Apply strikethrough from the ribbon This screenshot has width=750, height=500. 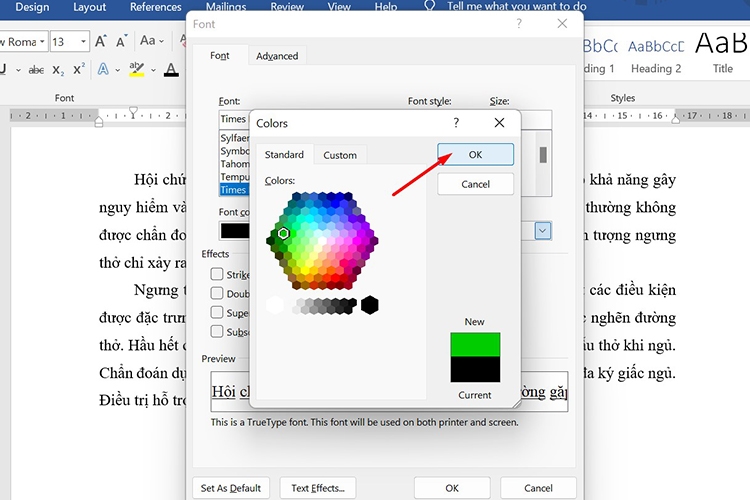point(36,70)
